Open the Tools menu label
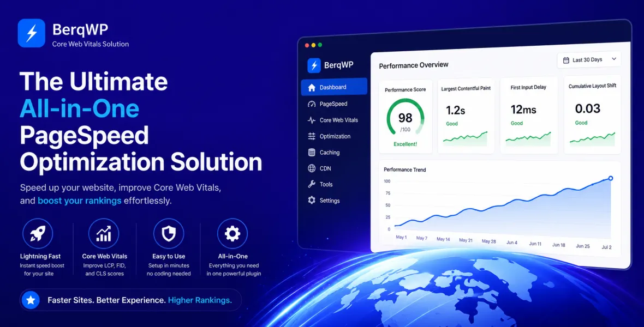Screen dimensions: 644x327 (x=326, y=184)
